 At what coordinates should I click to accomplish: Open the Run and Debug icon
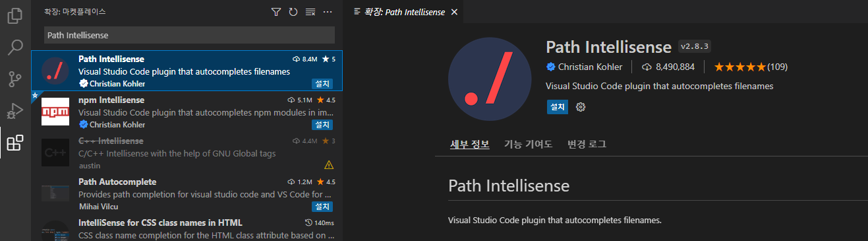[x=15, y=111]
